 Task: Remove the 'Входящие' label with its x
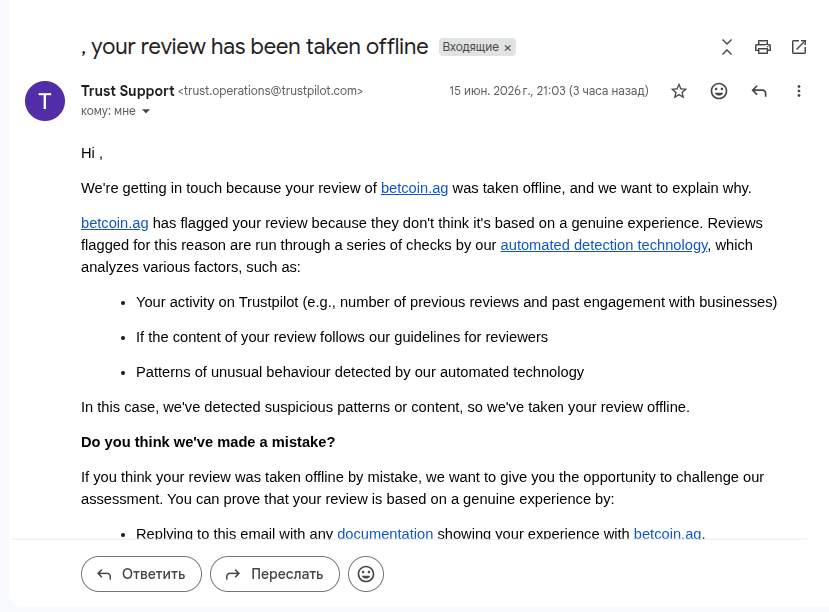(508, 48)
